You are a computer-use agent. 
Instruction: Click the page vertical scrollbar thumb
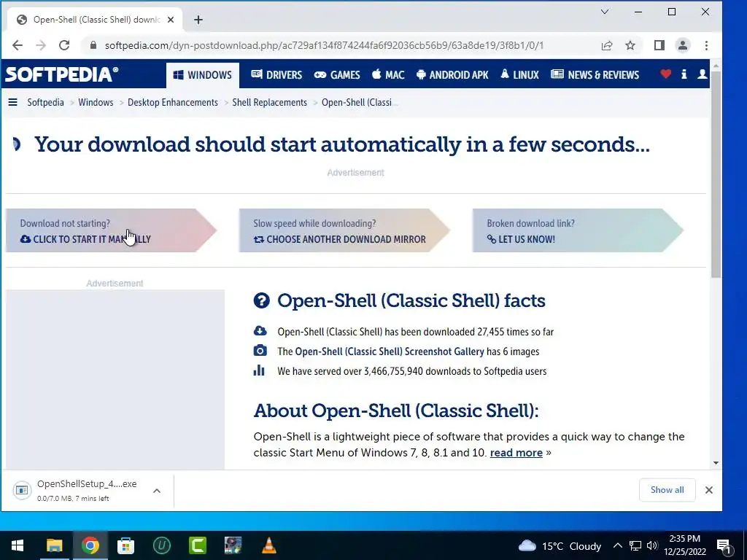pyautogui.click(x=716, y=174)
